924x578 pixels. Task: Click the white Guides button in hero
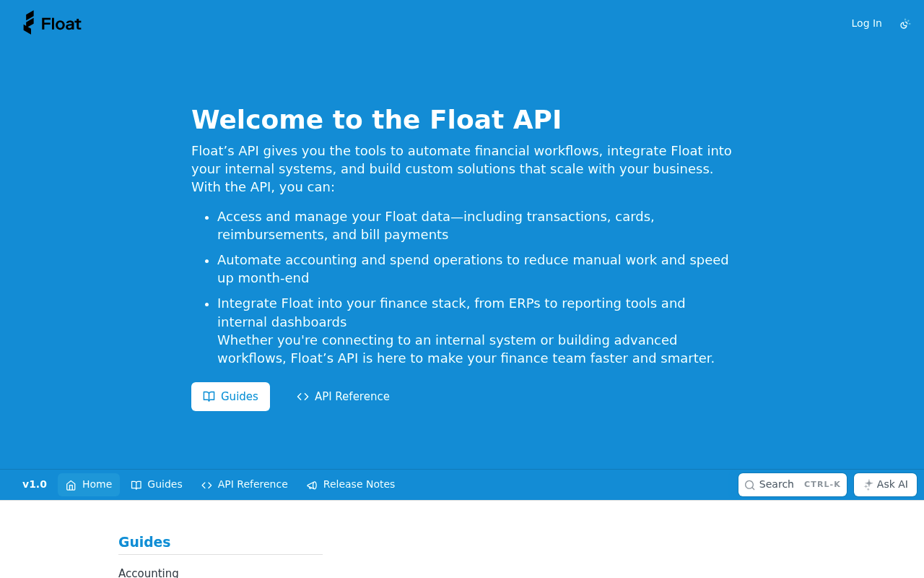230,397
